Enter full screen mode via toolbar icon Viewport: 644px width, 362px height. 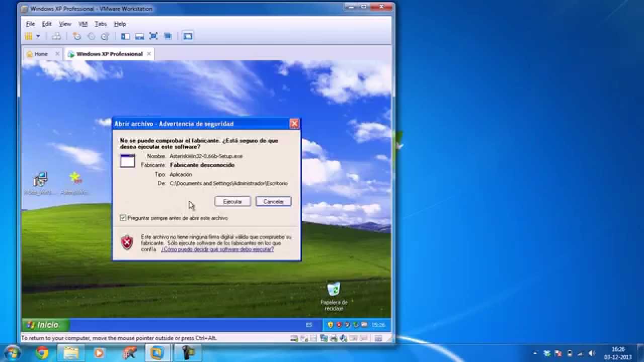153,36
